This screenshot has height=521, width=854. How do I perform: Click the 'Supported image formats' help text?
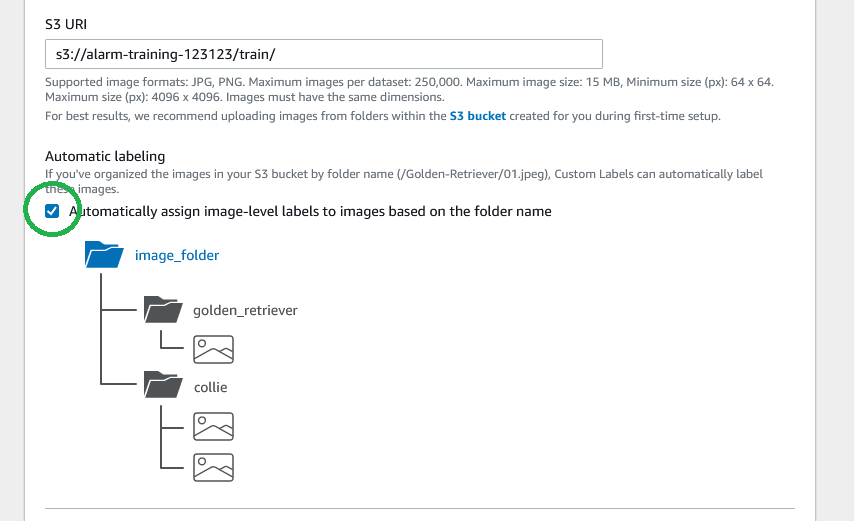coord(409,89)
